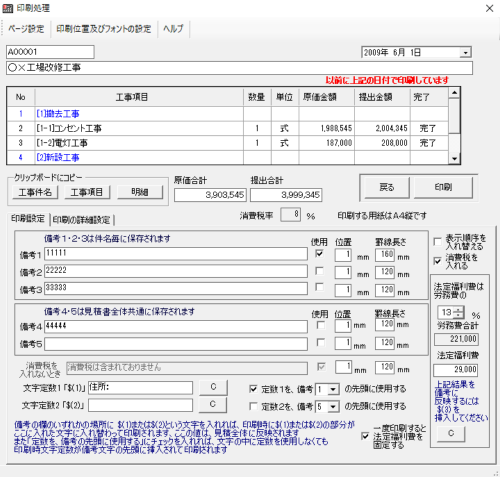This screenshot has width=500, height=477.
Task: Click the table scrollbar down arrow
Action: click(x=454, y=159)
